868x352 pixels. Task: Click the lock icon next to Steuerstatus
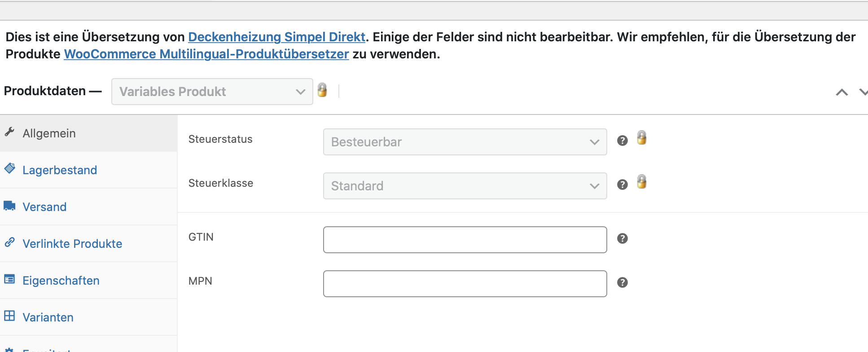point(642,138)
